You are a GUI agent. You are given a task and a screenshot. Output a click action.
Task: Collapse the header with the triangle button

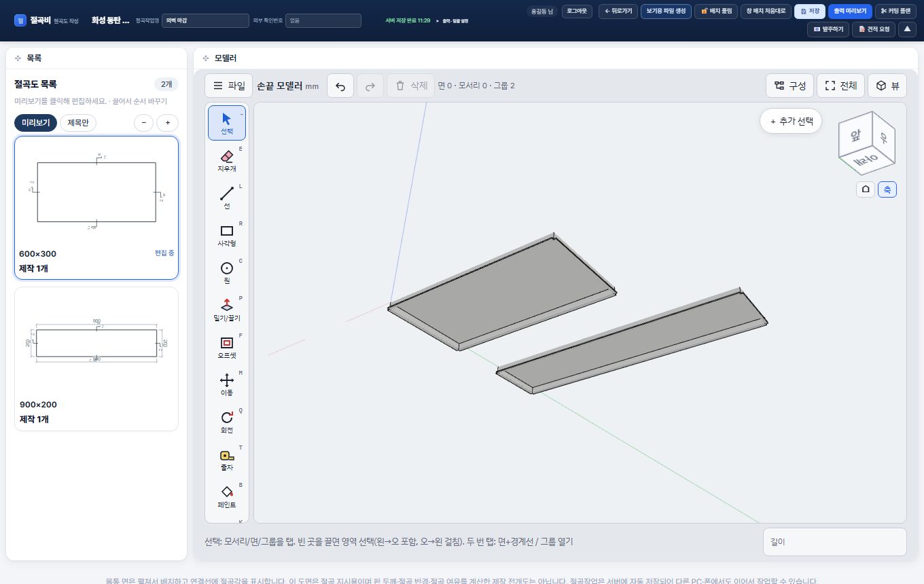(907, 29)
